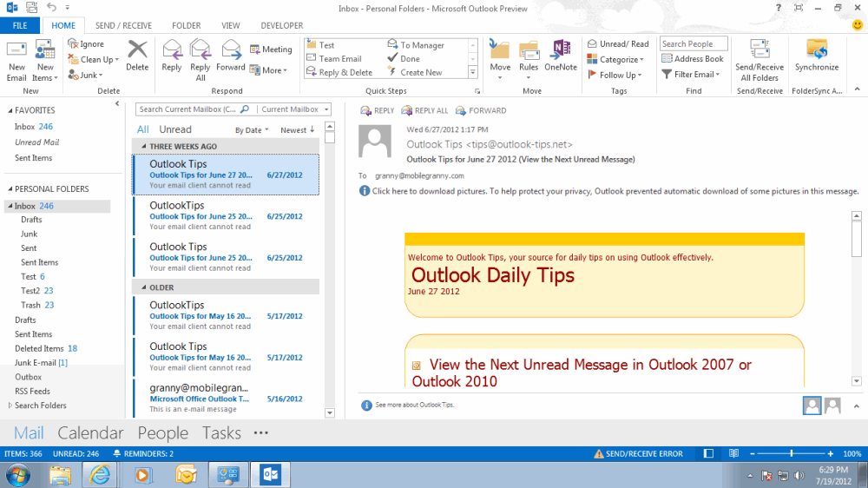The width and height of the screenshot is (868, 488).
Task: Click the zoom slider in status bar
Action: coord(791,453)
